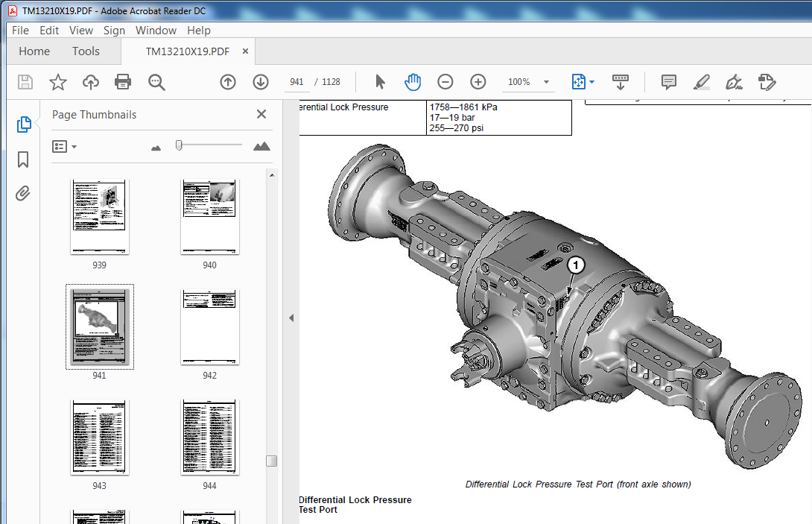
Task: Open the Bookmarks panel
Action: point(23,159)
